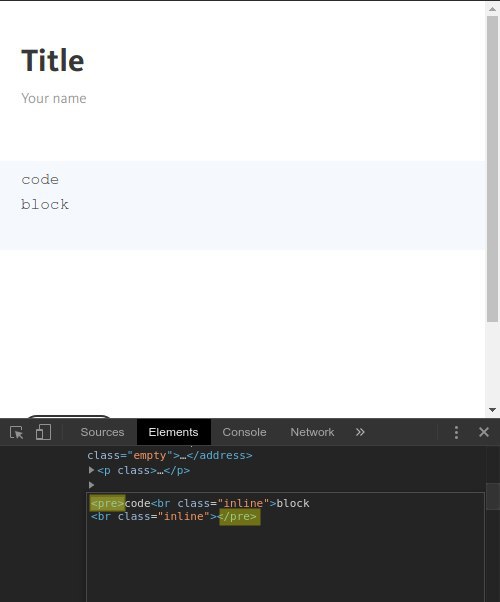Click page scrollbar down arrow
The width and height of the screenshot is (500, 602).
tap(493, 410)
